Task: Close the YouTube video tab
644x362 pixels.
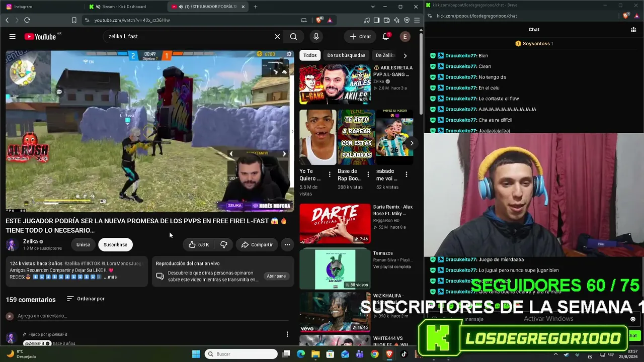Action: [x=244, y=7]
